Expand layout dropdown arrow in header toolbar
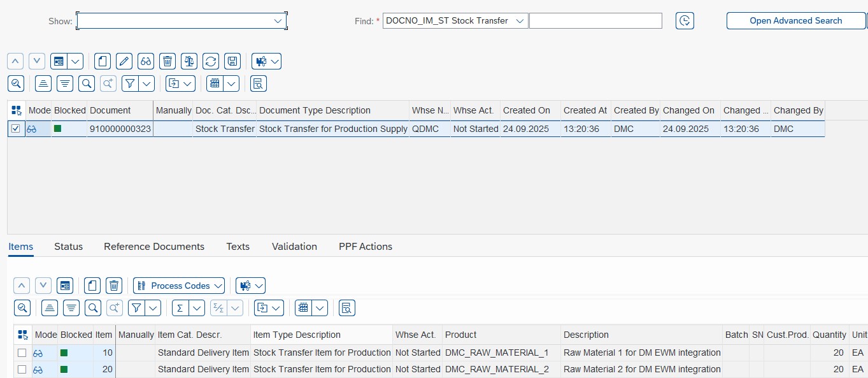868x378 pixels. pos(231,84)
